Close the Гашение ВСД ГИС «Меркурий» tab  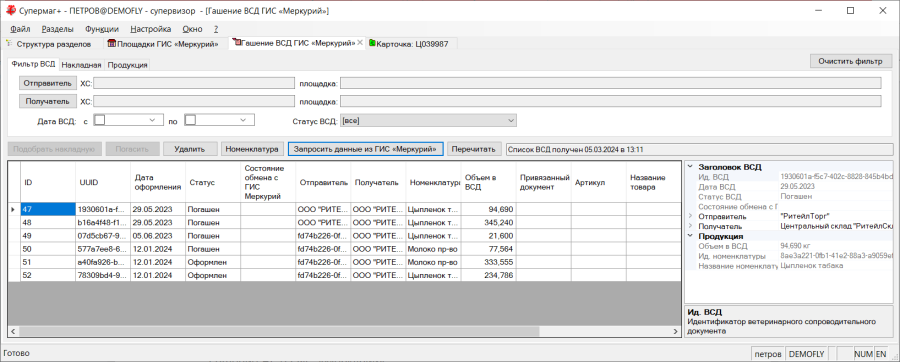pos(360,43)
